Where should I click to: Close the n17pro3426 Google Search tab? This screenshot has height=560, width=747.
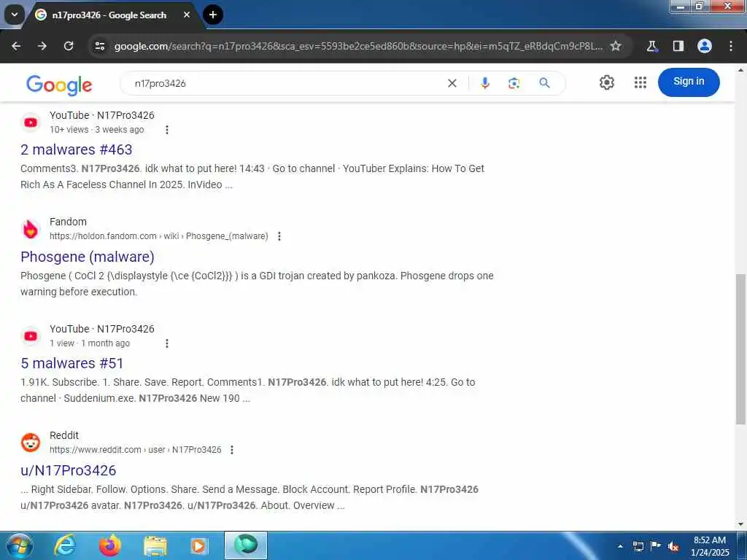[x=187, y=15]
